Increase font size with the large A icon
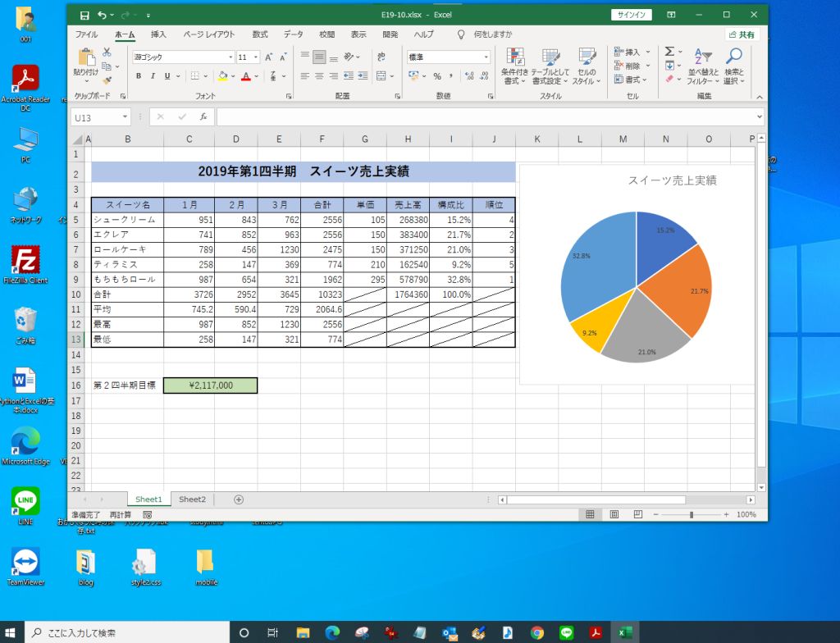Viewport: 840px width, 643px height. (269, 57)
